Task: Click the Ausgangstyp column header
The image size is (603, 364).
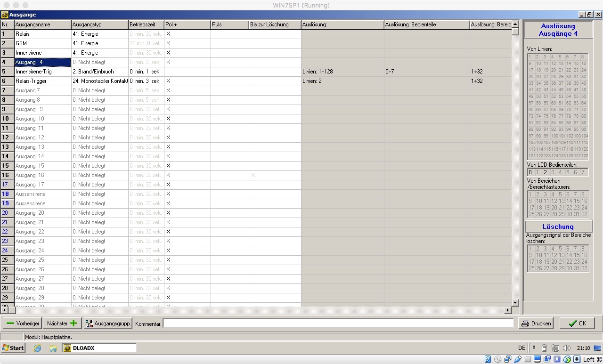Action: 99,24
